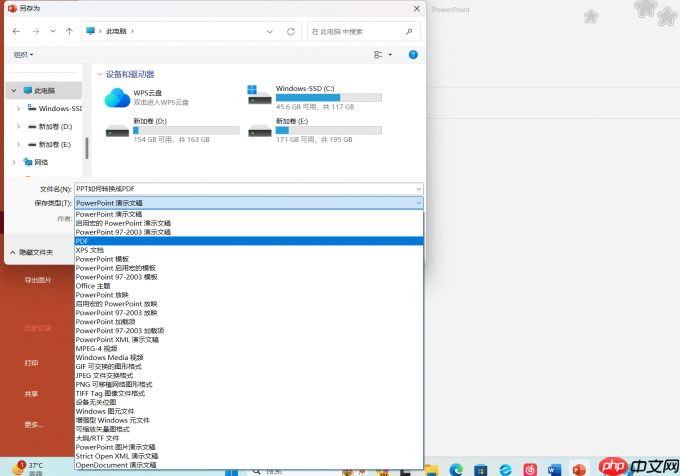Image resolution: width=680 pixels, height=476 pixels.
Task: Open Word from the taskbar
Action: click(554, 469)
